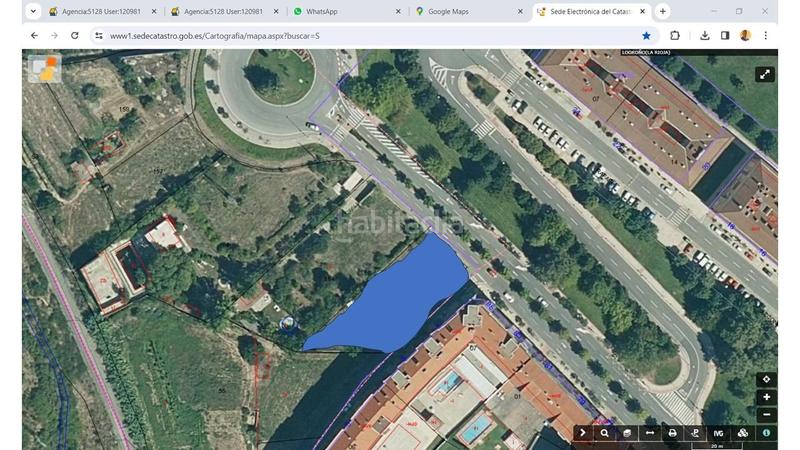The width and height of the screenshot is (800, 450).
Task: Open the map information icon
Action: click(x=766, y=433)
